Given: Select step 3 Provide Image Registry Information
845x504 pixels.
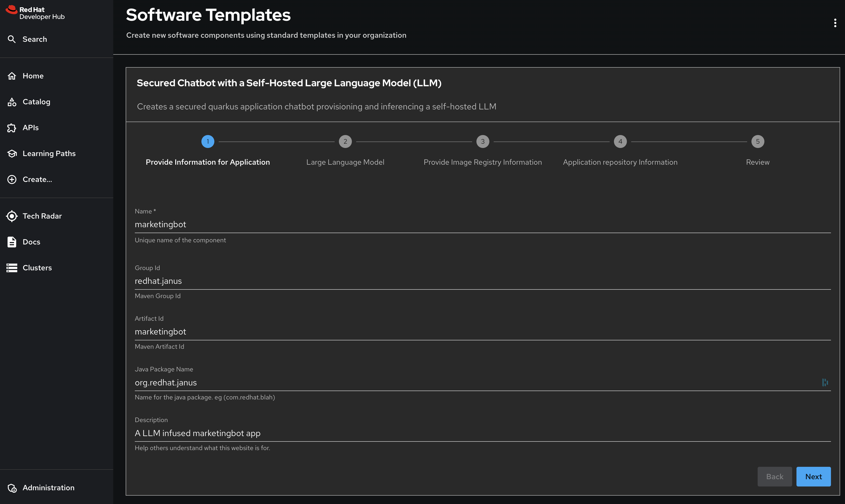Looking at the screenshot, I should pos(482,141).
